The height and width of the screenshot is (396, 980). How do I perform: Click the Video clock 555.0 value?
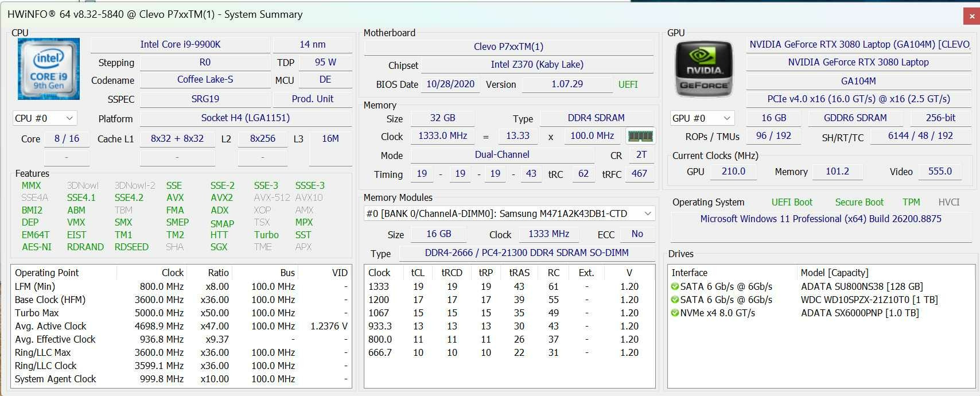click(x=940, y=171)
